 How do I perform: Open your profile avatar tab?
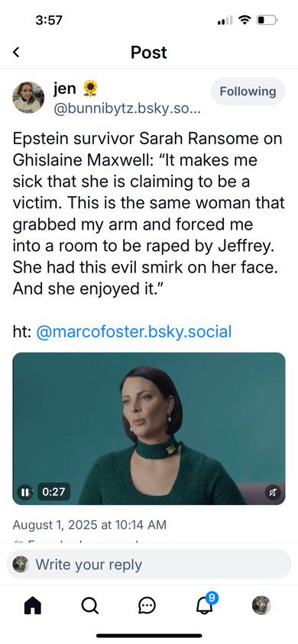tap(261, 605)
